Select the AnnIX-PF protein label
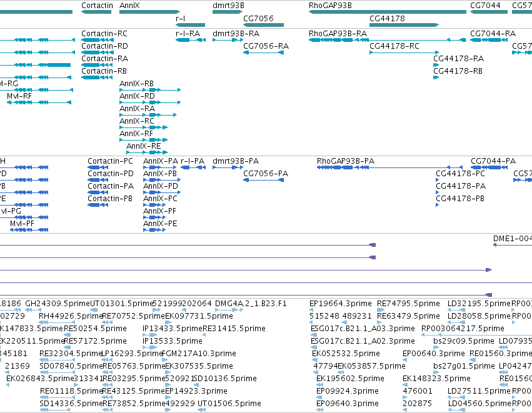This screenshot has height=413, width=532. [159, 211]
